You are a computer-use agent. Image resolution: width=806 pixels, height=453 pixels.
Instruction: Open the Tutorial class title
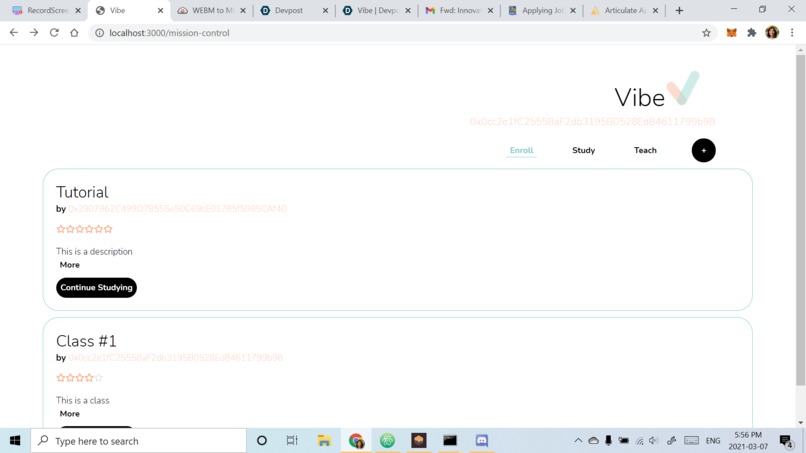click(x=82, y=192)
